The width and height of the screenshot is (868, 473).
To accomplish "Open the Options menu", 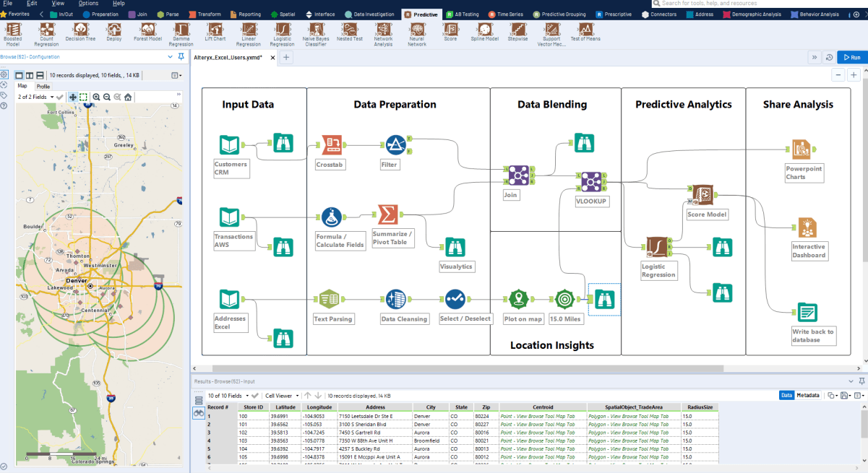I will (89, 2).
